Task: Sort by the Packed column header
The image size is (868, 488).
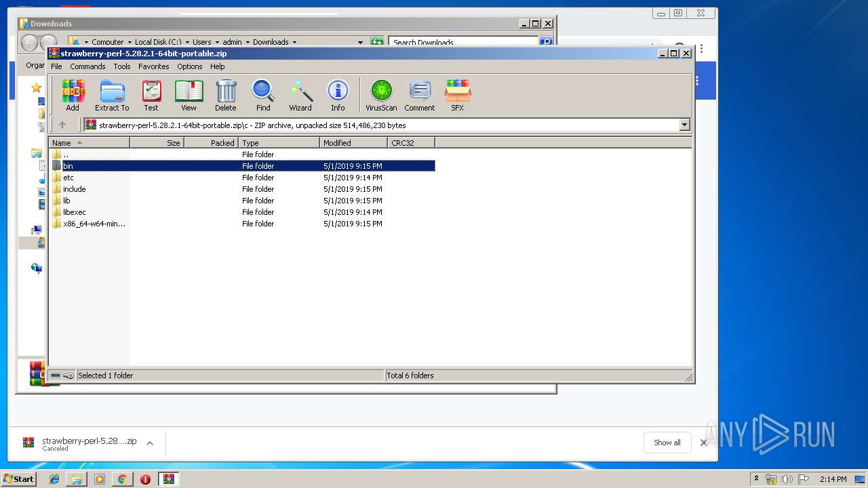Action: pyautogui.click(x=211, y=143)
